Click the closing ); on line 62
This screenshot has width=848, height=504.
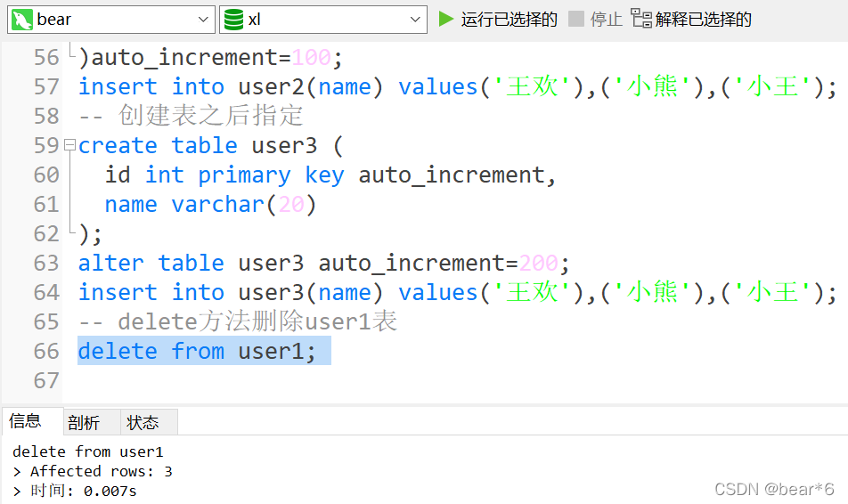[90, 234]
